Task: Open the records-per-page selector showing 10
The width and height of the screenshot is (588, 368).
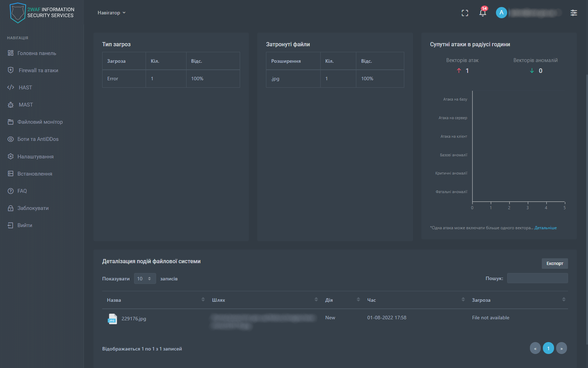Action: (145, 278)
